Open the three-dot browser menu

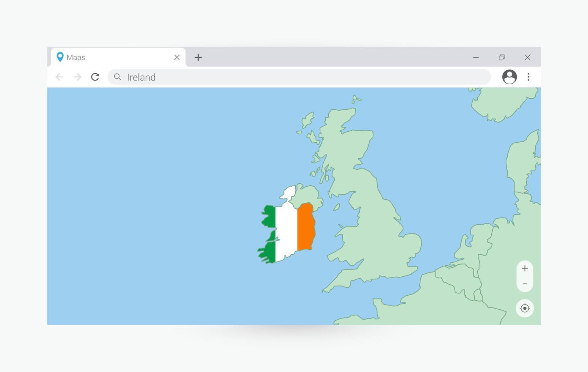pyautogui.click(x=528, y=77)
